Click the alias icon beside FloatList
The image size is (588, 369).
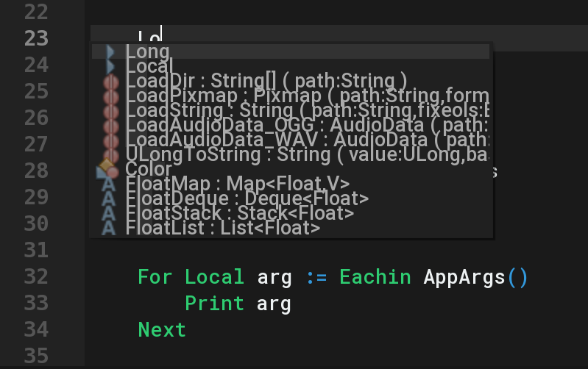[109, 228]
